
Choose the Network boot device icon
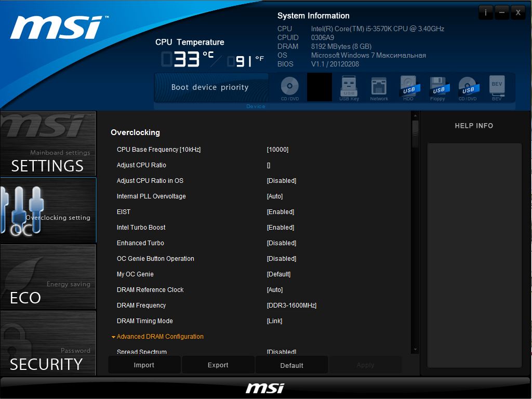pyautogui.click(x=379, y=87)
